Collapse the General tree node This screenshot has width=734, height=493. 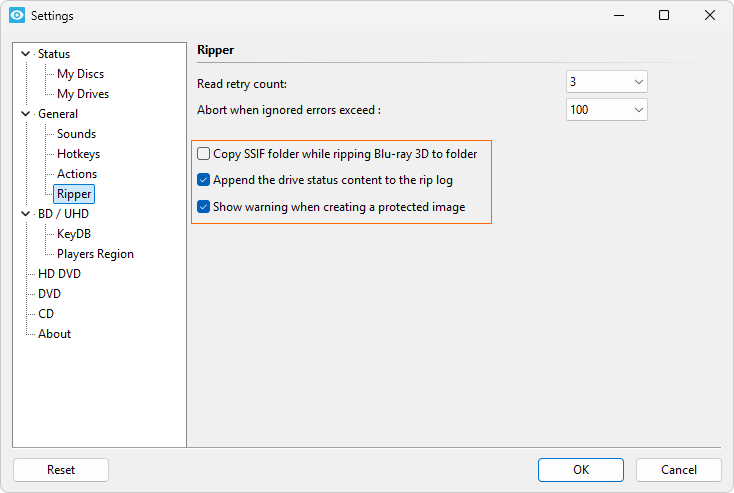(26, 114)
